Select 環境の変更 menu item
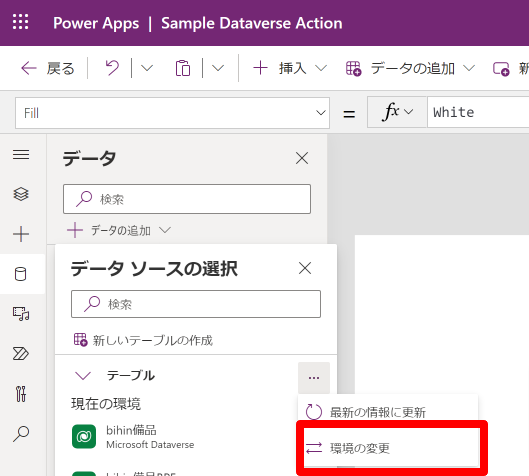The image size is (529, 476). (x=391, y=448)
